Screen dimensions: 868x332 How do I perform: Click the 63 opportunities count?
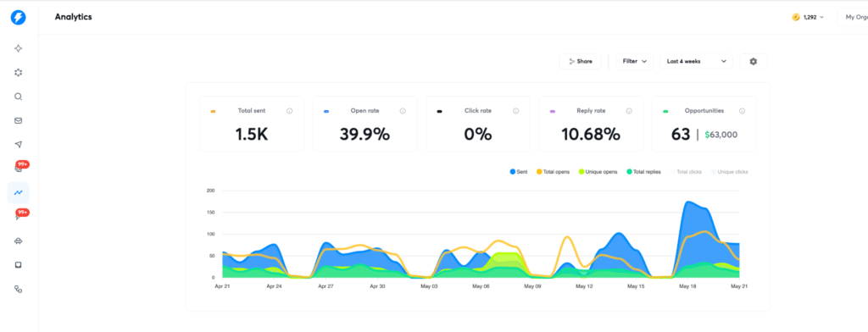pos(681,135)
